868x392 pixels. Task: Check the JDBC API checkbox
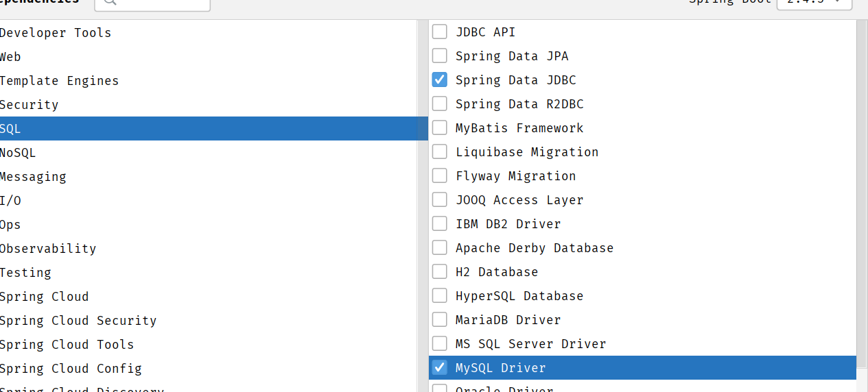[x=440, y=32]
